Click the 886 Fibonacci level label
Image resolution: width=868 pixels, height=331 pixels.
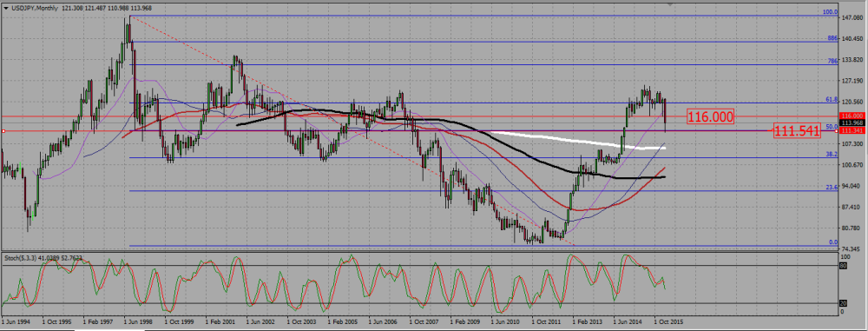coord(832,38)
